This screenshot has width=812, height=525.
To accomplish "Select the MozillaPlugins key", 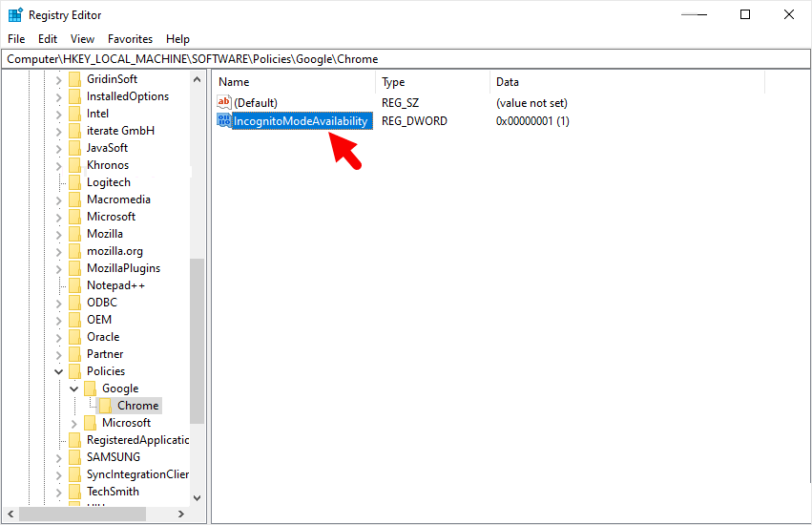I will 123,268.
